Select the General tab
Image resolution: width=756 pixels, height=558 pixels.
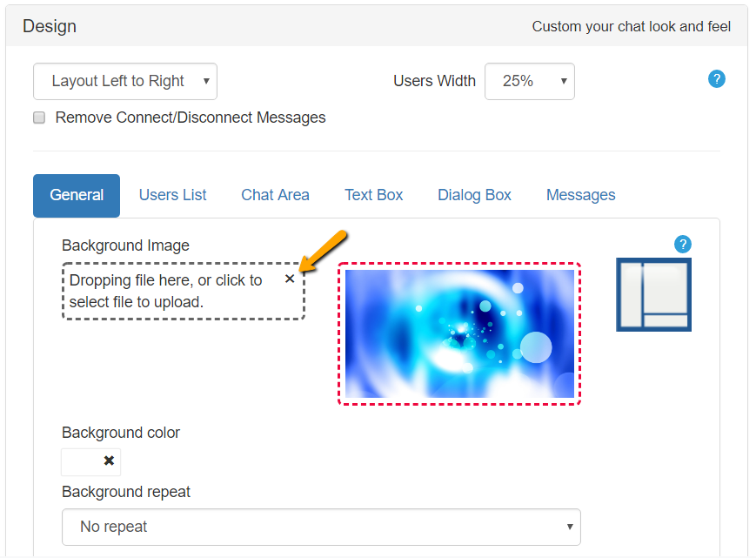(x=77, y=195)
